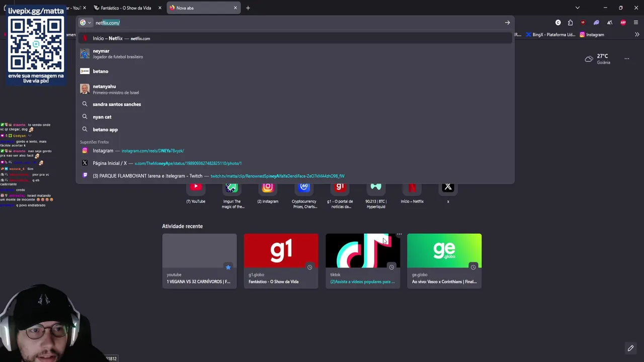Open the tiktok recent activity card
The height and width of the screenshot is (362, 644).
[363, 260]
